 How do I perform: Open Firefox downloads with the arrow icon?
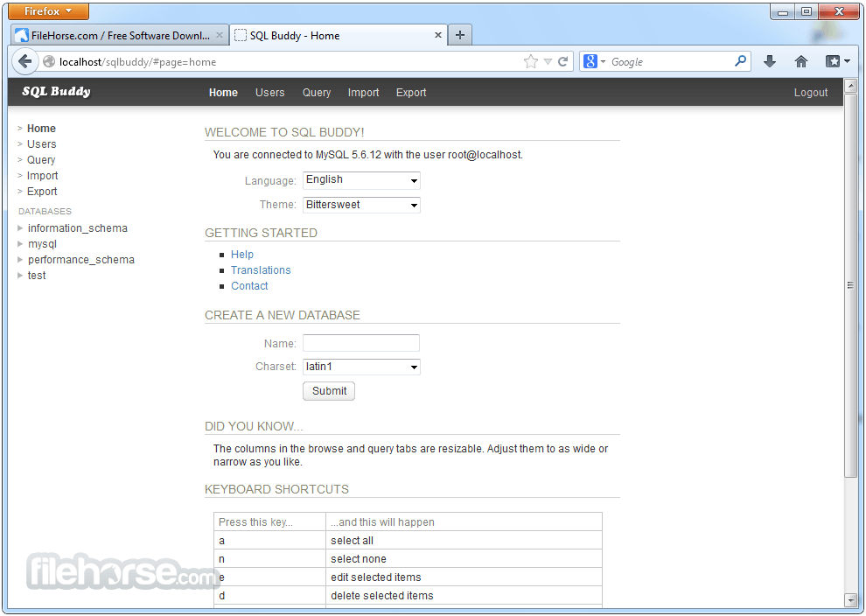769,61
